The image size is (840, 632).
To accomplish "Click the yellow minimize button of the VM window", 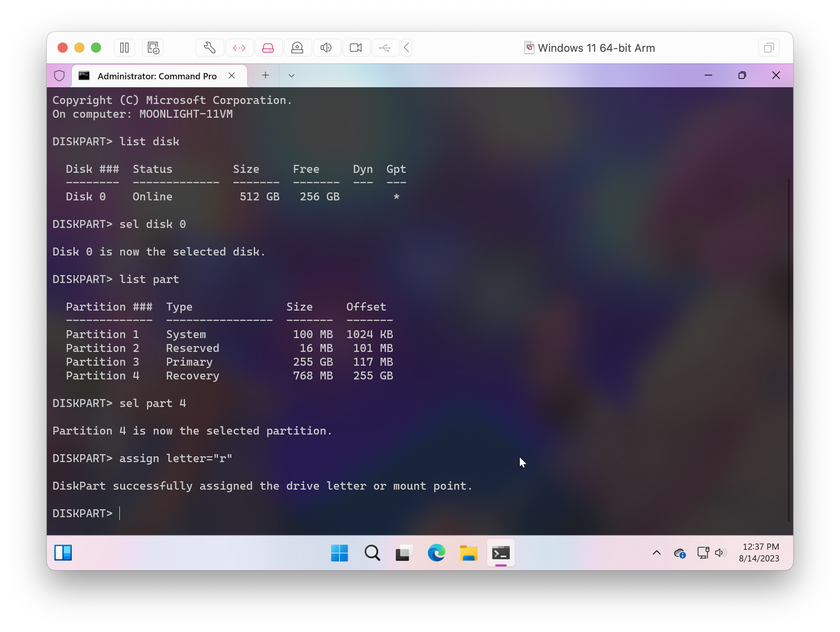I will [79, 48].
